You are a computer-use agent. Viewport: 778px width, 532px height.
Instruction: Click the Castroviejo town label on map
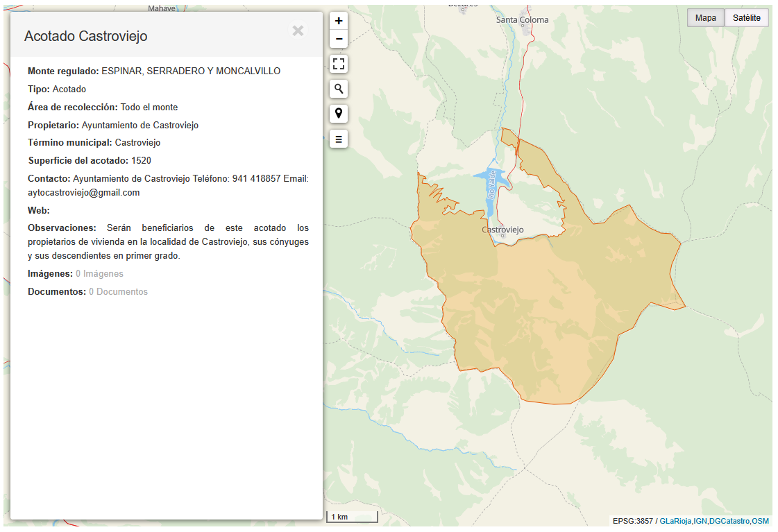point(502,230)
